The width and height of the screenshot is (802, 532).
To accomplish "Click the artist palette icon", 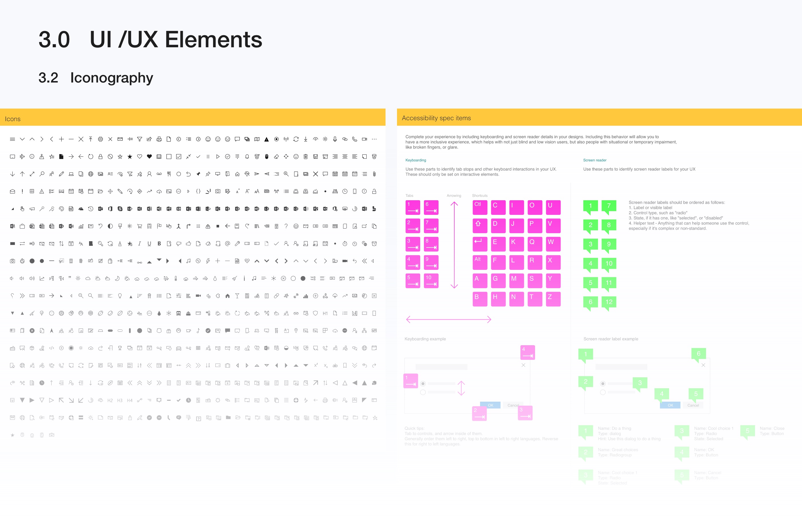I will pyautogui.click(x=61, y=209).
